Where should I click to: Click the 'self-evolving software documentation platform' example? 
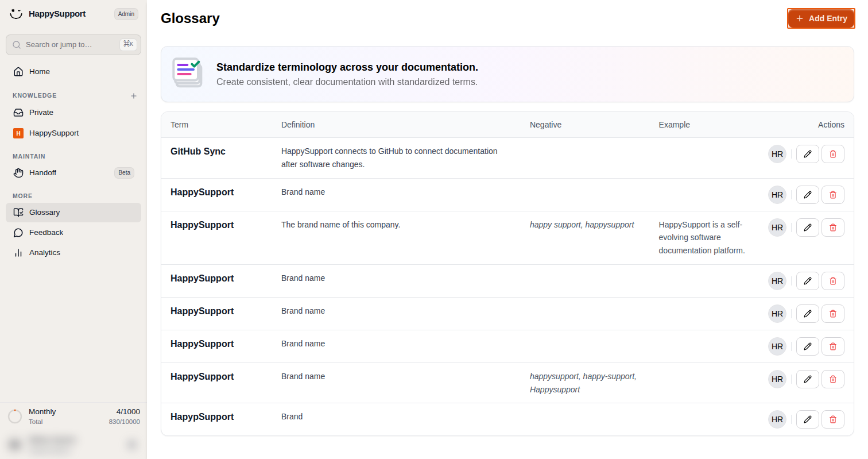pyautogui.click(x=702, y=238)
